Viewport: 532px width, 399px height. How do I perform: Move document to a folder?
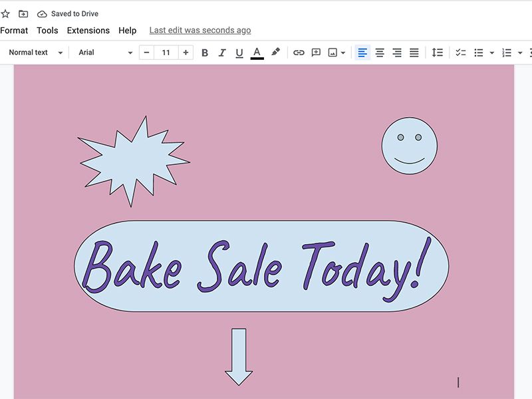coord(23,13)
